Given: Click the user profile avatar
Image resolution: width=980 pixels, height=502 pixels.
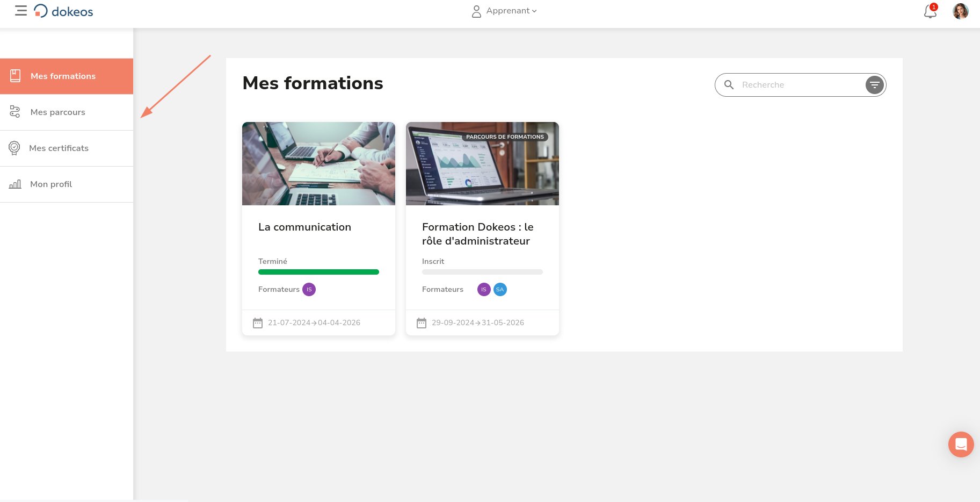Looking at the screenshot, I should point(960,11).
